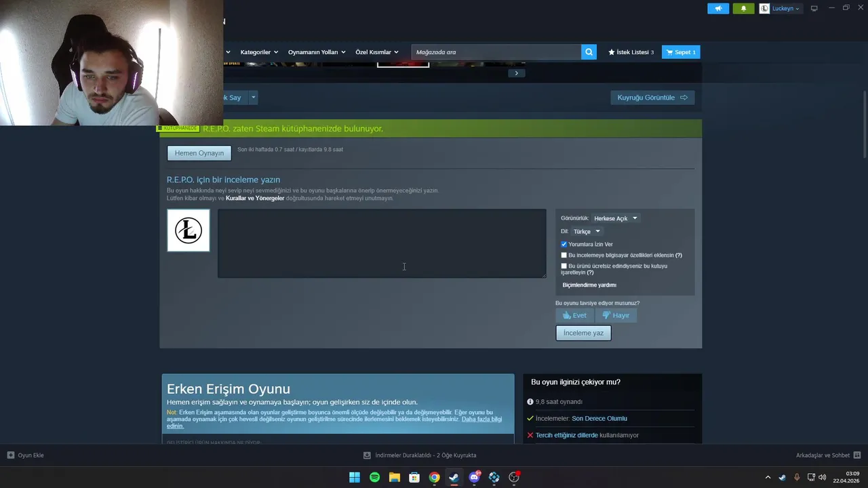Advance screenshot carousel right arrow
This screenshot has height=488, width=868.
[x=516, y=73]
